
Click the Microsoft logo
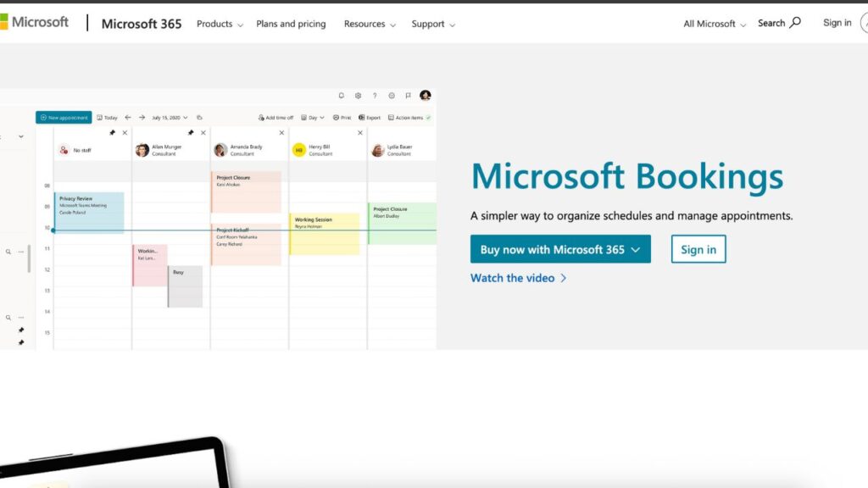(34, 22)
